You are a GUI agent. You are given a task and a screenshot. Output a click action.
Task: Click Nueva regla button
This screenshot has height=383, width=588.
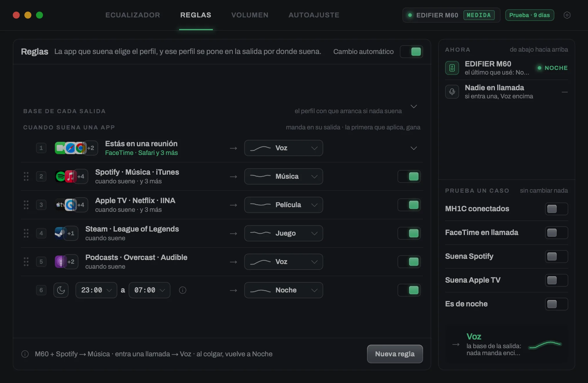[395, 354]
